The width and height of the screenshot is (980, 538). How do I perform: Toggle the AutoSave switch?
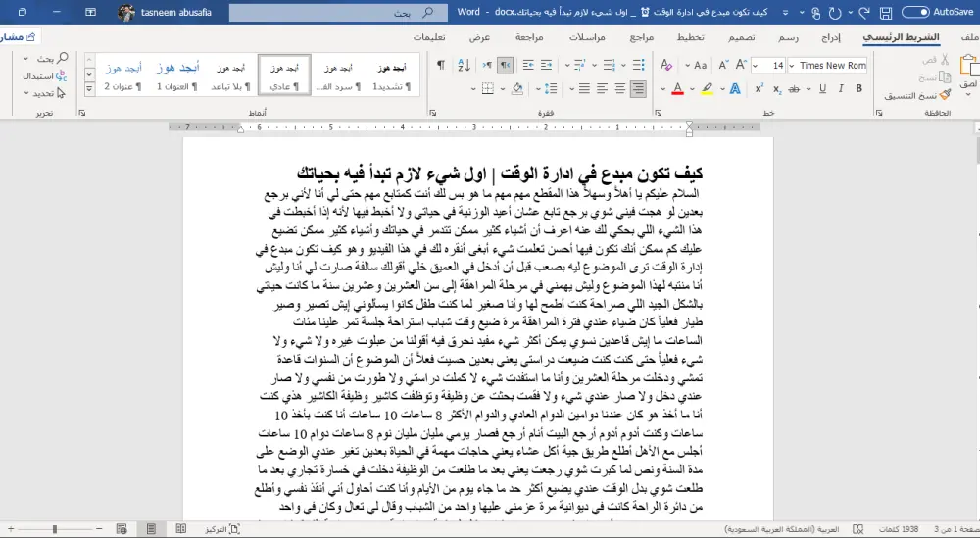(915, 12)
